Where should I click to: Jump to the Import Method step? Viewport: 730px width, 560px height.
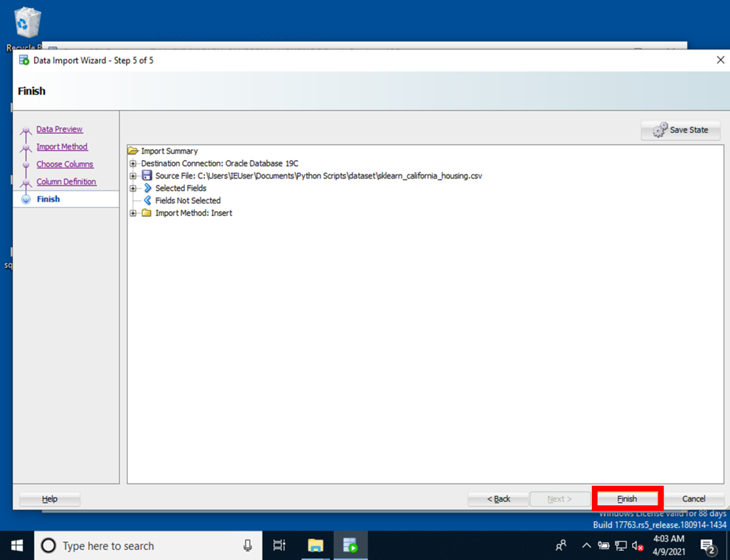tap(62, 147)
